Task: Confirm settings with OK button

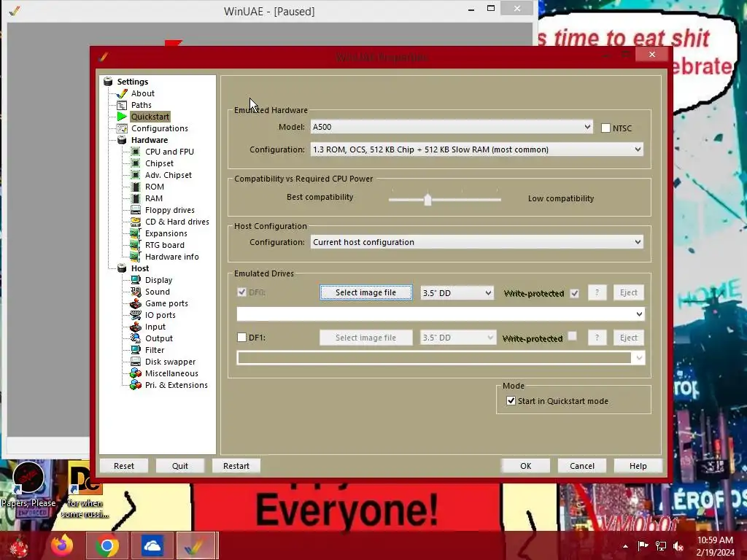Action: pos(525,466)
